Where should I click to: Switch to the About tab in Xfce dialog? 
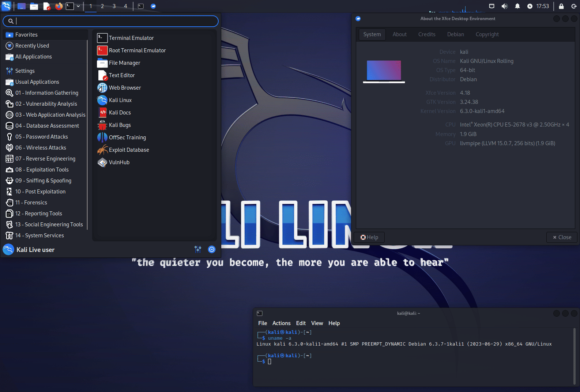click(x=400, y=34)
